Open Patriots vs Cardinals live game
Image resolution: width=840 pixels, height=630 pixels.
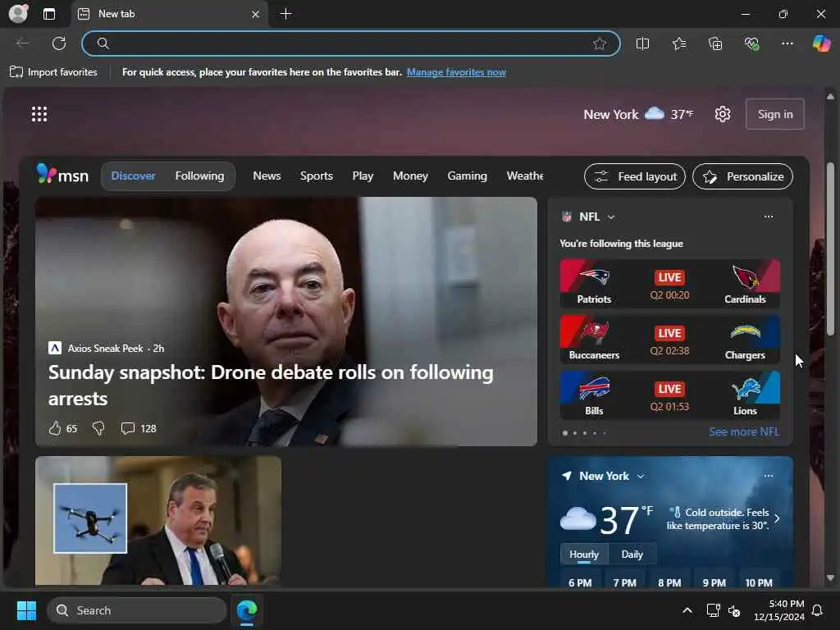click(669, 283)
